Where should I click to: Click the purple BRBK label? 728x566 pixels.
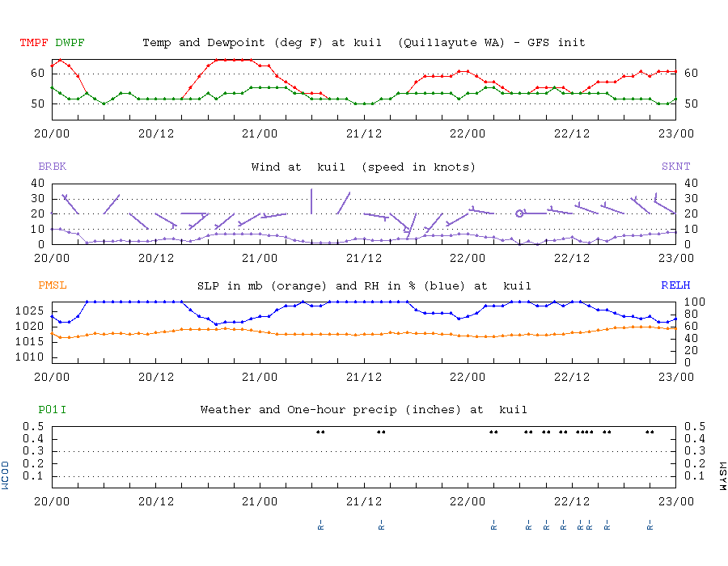(52, 167)
